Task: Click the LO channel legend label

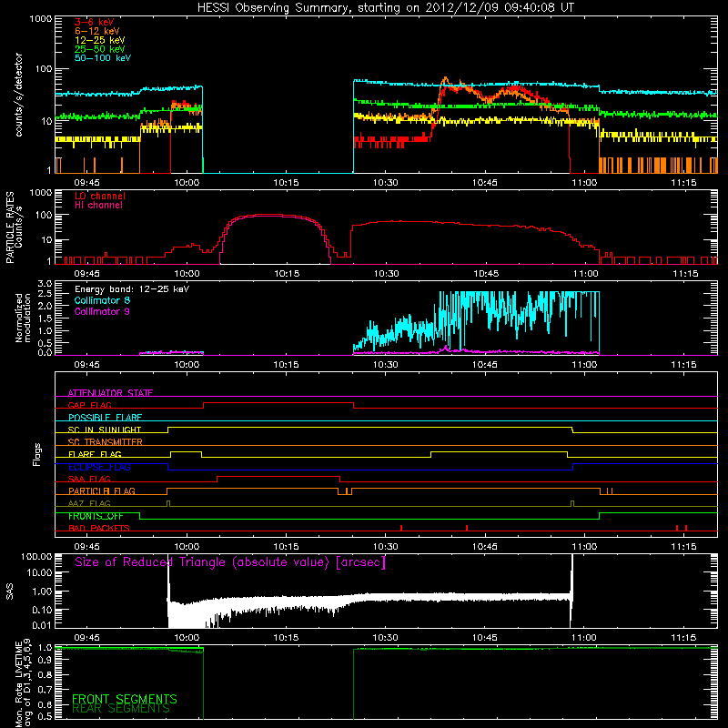Action: [x=100, y=196]
